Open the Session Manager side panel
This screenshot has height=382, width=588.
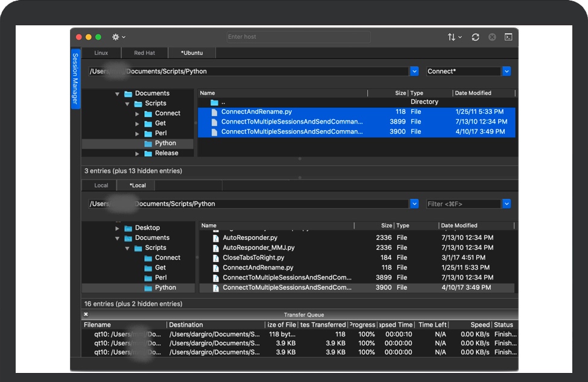[75, 79]
